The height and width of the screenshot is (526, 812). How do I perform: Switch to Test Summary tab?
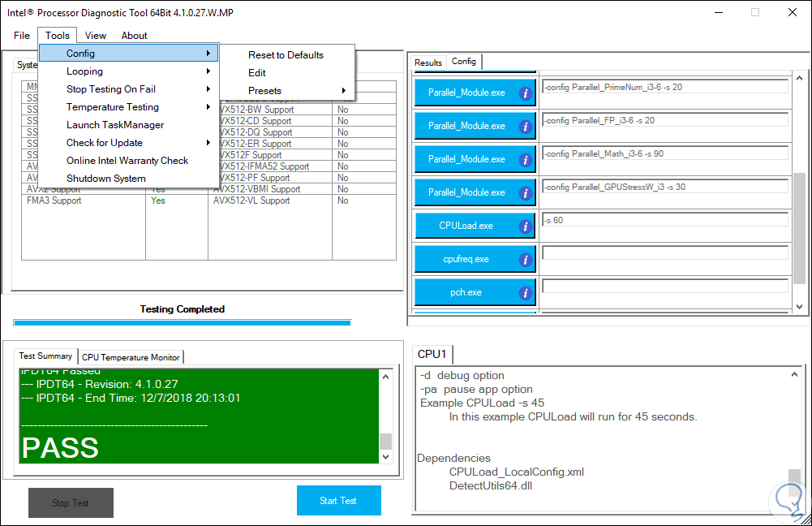tap(45, 356)
